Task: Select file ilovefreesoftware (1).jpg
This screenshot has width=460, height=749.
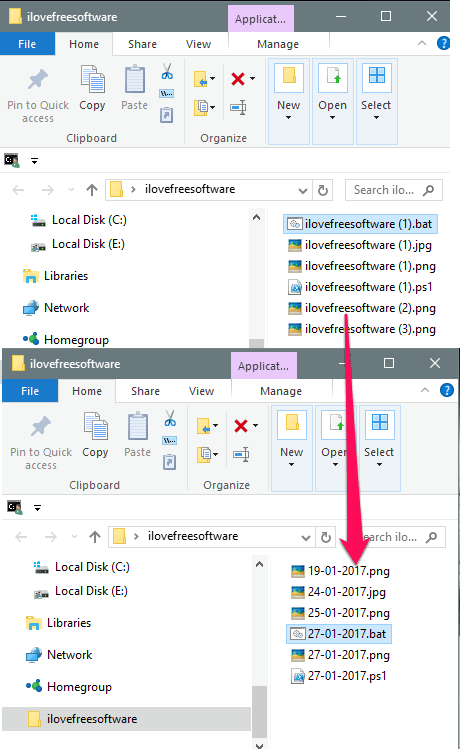Action: coord(360,245)
